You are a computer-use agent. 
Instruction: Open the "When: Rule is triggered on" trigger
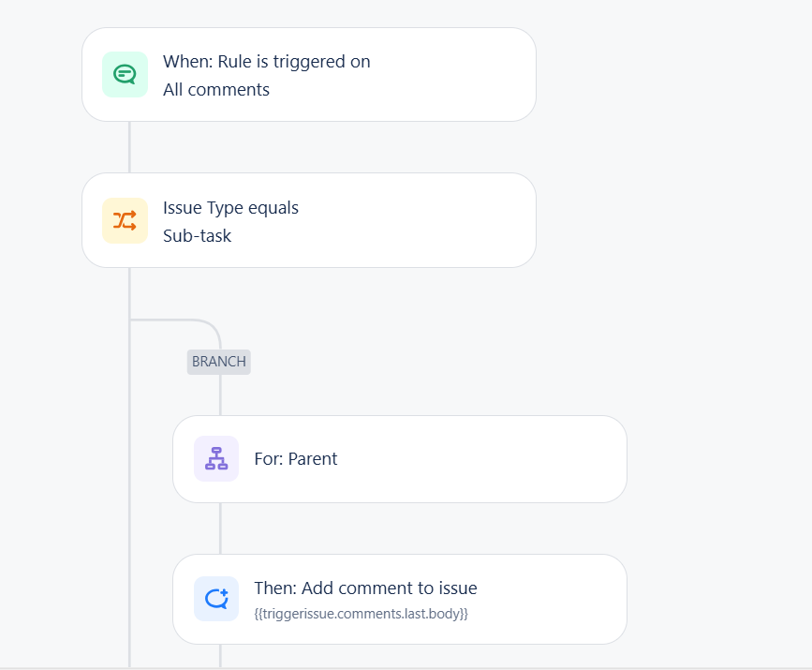click(x=267, y=62)
